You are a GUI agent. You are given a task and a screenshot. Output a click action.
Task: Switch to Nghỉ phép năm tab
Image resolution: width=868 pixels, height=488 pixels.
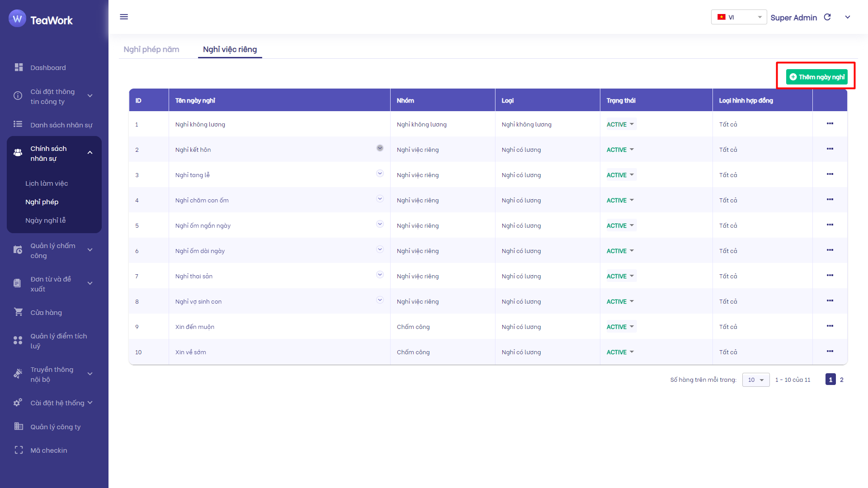151,49
